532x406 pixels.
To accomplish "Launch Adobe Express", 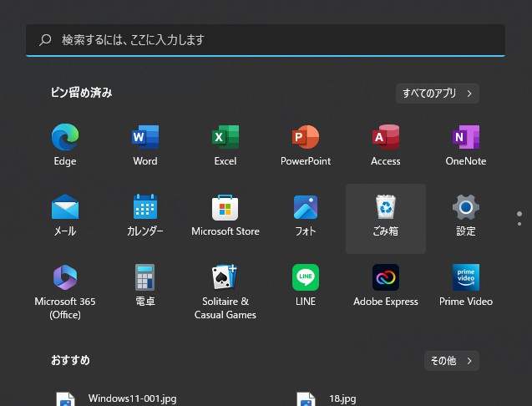I will 386,286.
